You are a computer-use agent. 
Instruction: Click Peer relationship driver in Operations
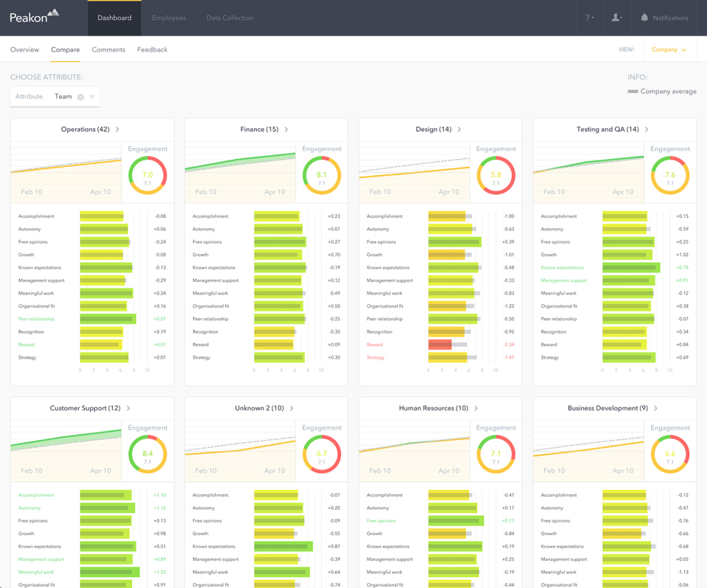click(36, 319)
